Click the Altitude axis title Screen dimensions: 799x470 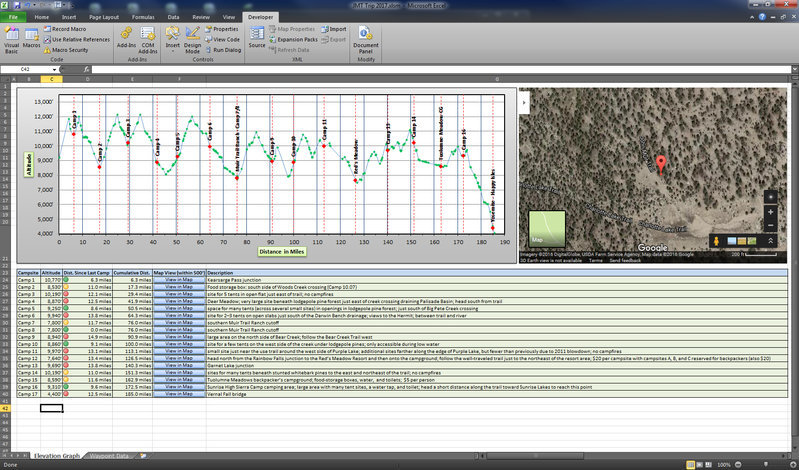tap(29, 165)
